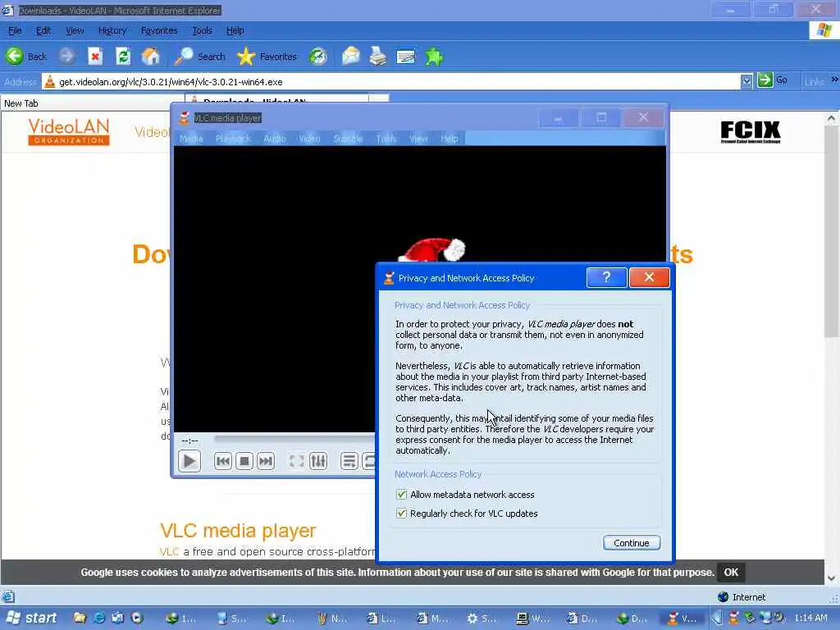The width and height of the screenshot is (840, 630).
Task: Open the VLC Subtitle menu
Action: point(348,139)
